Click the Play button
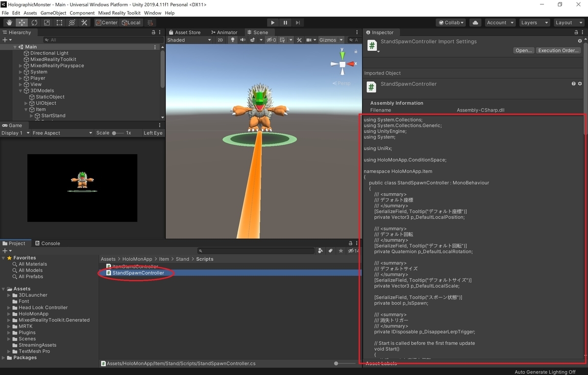Viewport: 588px width, 375px height. click(x=273, y=23)
